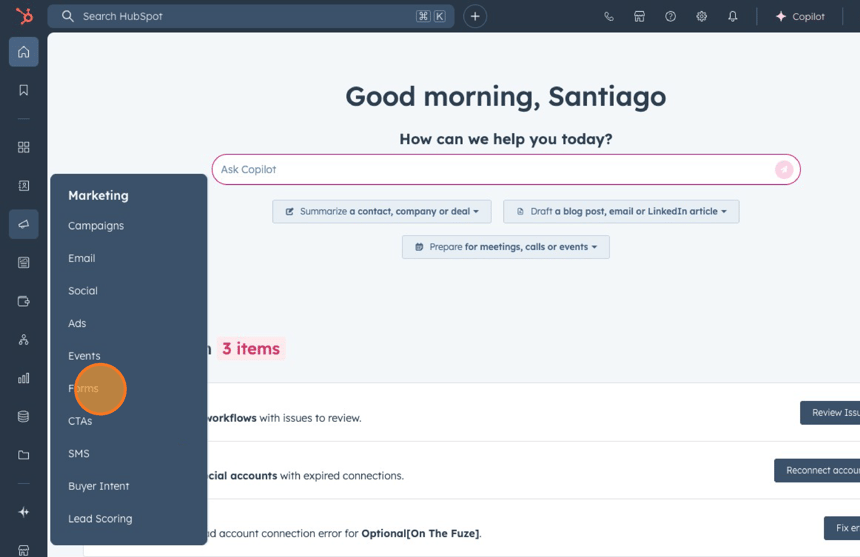860x557 pixels.
Task: Open the Marketplace icon at sidebar bottom
Action: pyautogui.click(x=24, y=550)
